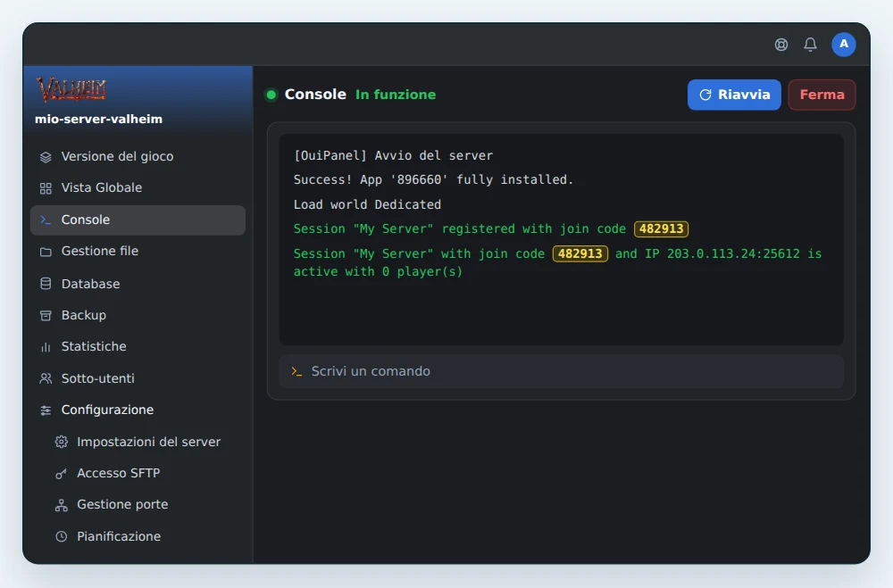
Task: Click the network icon beside Gestione porte
Action: pos(61,505)
